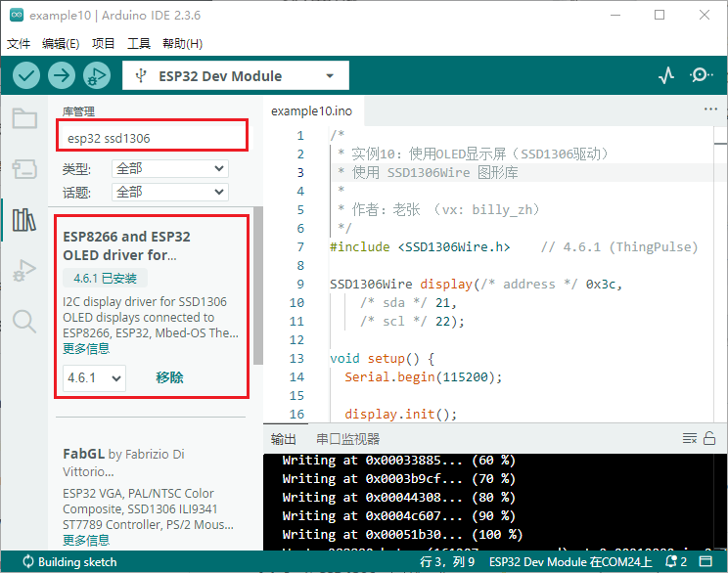Open the 编辑(E) menu

[x=61, y=44]
